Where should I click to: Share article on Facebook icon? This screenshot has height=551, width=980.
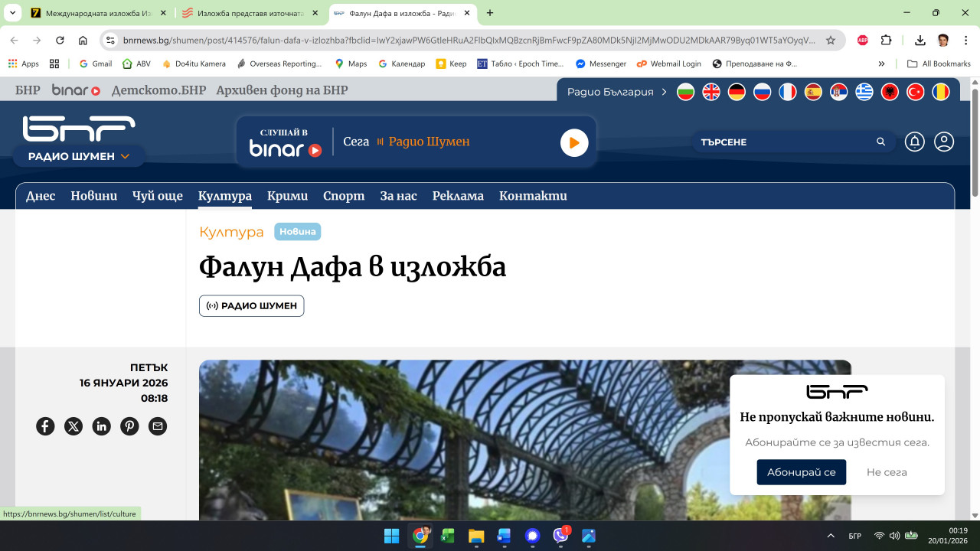point(45,426)
